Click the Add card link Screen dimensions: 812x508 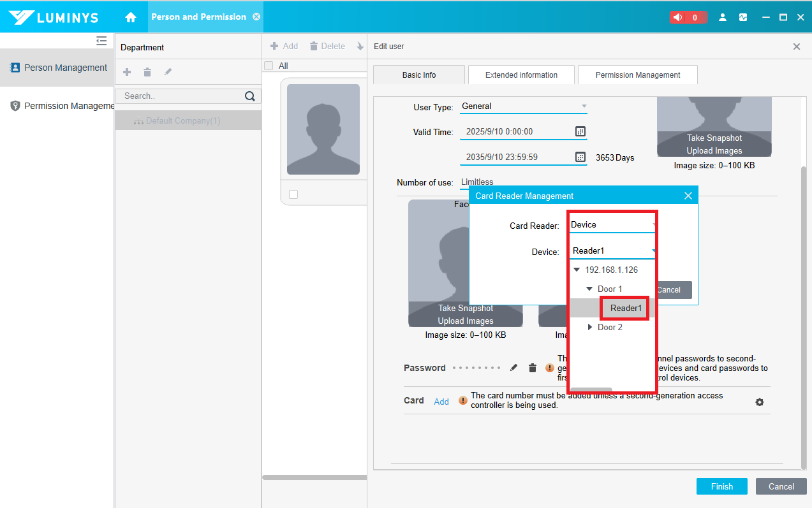coord(441,402)
